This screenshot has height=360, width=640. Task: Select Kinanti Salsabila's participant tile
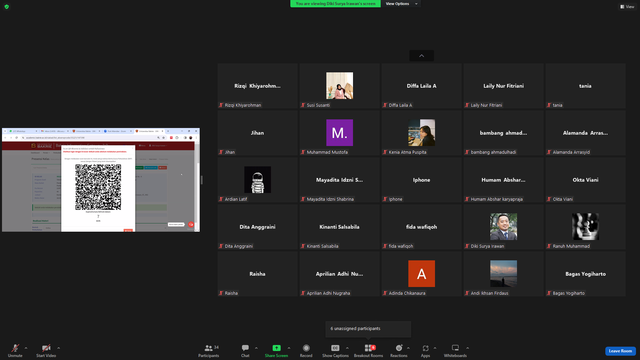pos(340,227)
